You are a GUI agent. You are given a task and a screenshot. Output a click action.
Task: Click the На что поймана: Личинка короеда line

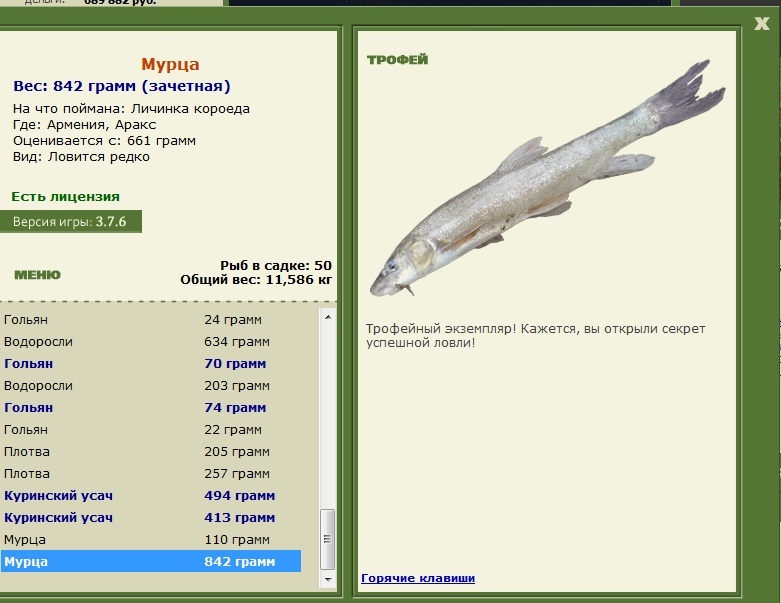[x=131, y=109]
